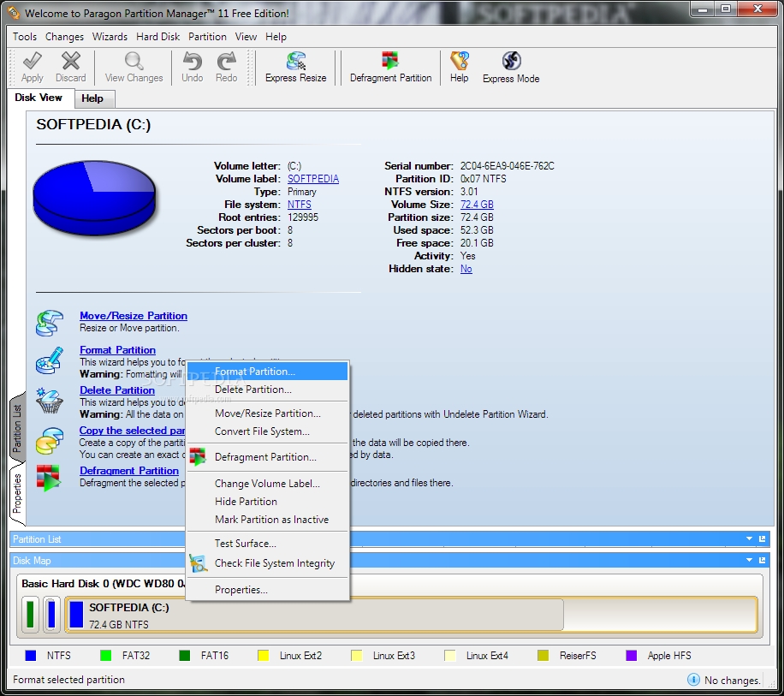The width and height of the screenshot is (784, 696).
Task: Select the green partition in disk map
Action: tap(30, 614)
